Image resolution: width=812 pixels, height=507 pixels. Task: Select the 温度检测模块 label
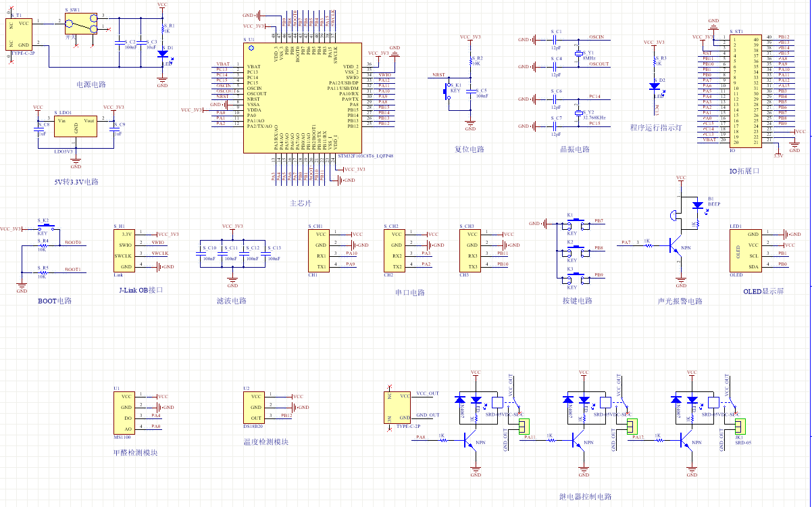265,441
